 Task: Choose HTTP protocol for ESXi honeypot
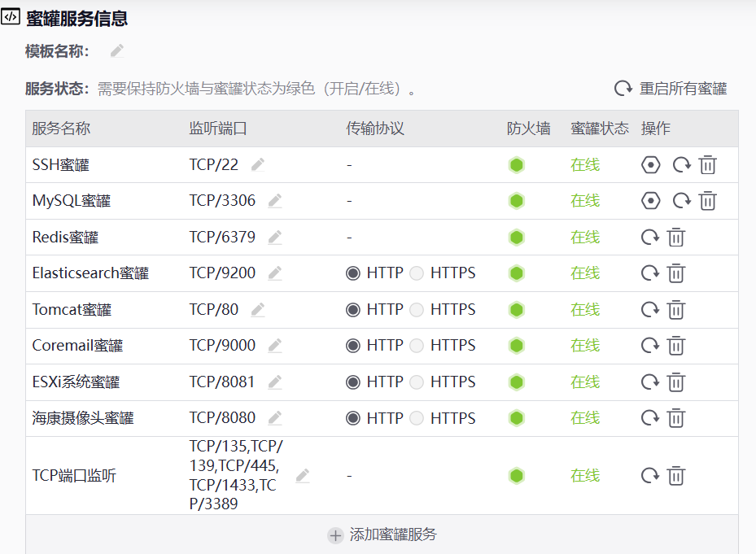[353, 382]
